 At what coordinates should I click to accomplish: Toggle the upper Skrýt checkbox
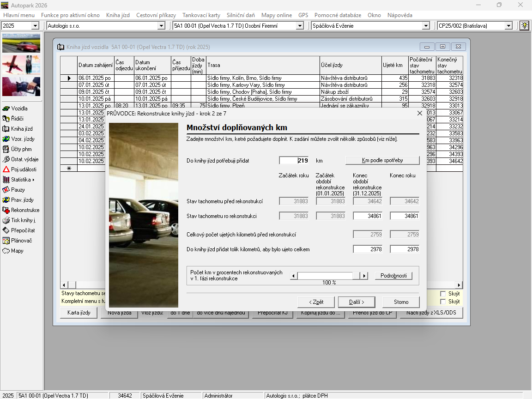pos(443,294)
